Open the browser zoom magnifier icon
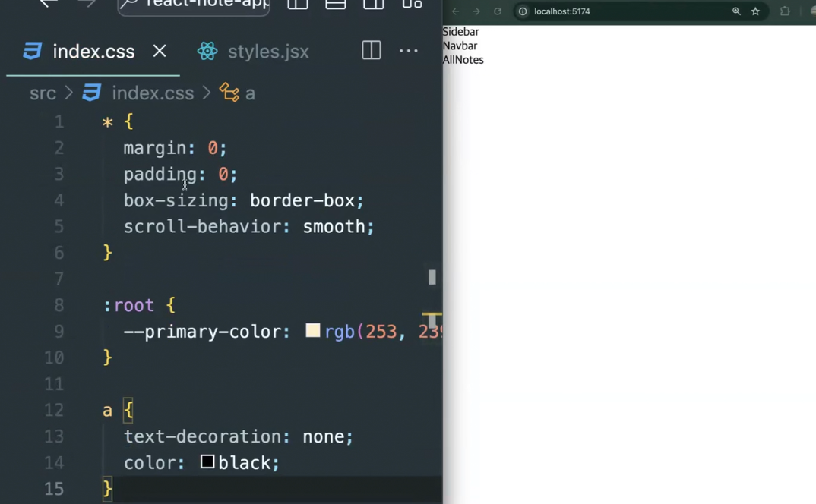This screenshot has width=816, height=504. click(736, 11)
